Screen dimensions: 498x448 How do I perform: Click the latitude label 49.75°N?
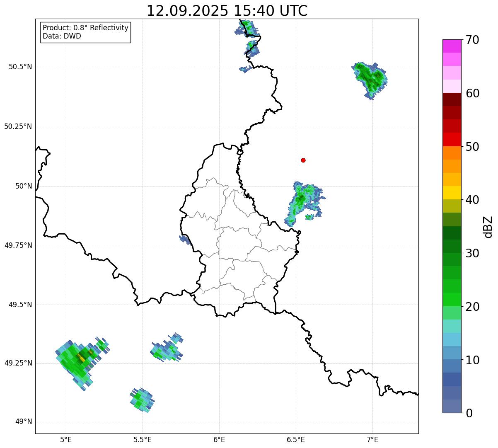tap(18, 245)
